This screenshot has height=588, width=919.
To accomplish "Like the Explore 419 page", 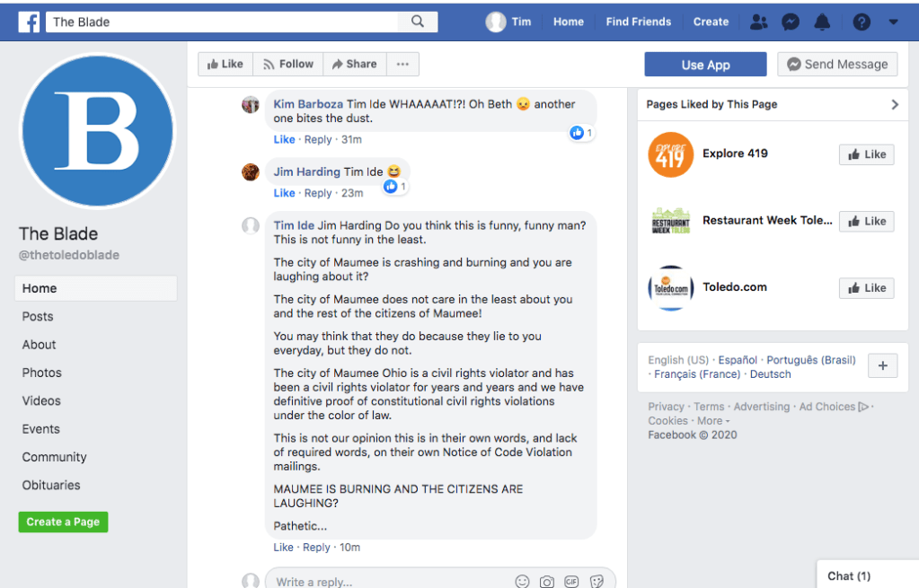I will 866,154.
